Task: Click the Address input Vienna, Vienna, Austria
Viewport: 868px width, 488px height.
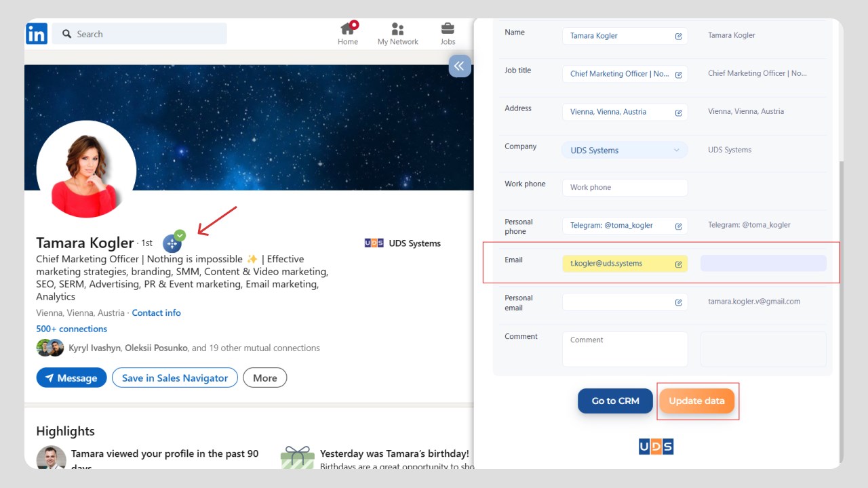Action: pos(625,112)
